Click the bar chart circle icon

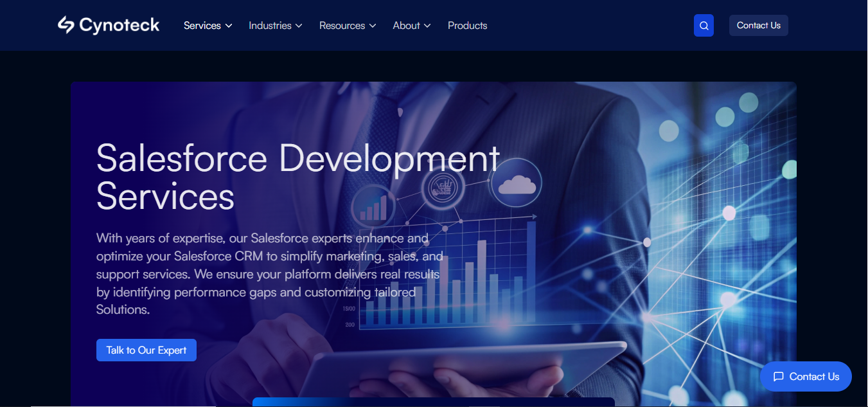pyautogui.click(x=374, y=206)
